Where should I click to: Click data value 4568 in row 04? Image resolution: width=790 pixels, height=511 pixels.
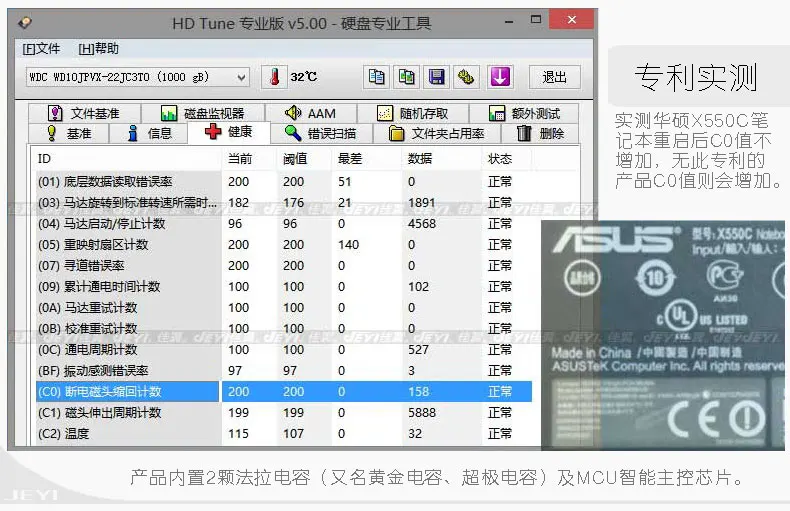(x=422, y=224)
